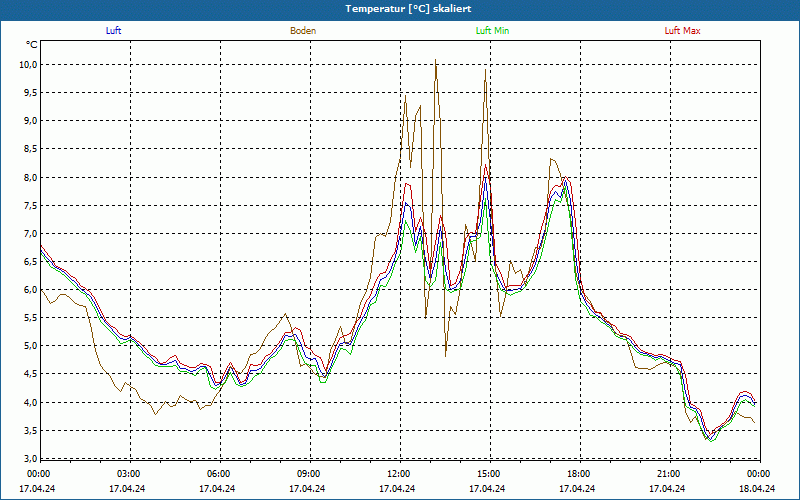Click the 09:00 time axis label
Screen dimensions: 800x500
307,474
